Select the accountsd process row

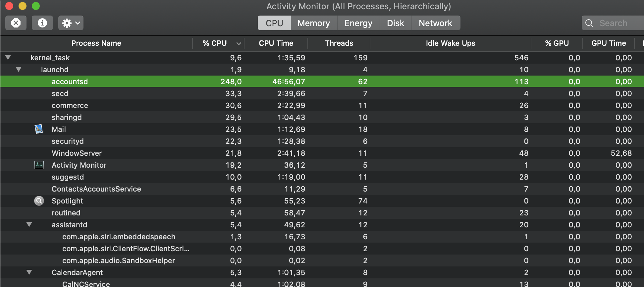[322, 81]
